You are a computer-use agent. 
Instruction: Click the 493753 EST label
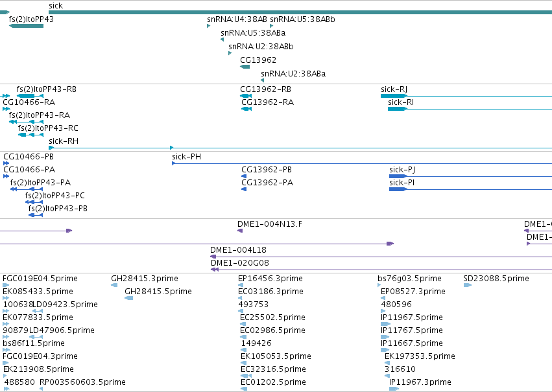click(254, 305)
